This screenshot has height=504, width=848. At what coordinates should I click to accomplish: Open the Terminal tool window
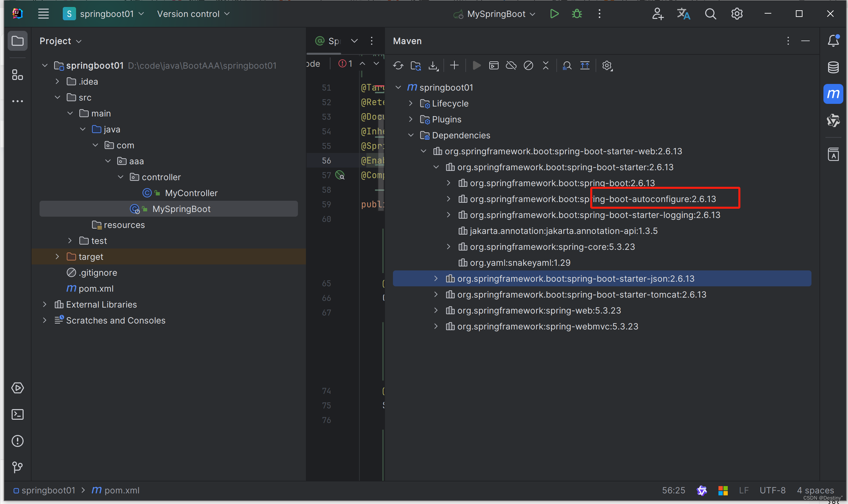(18, 414)
